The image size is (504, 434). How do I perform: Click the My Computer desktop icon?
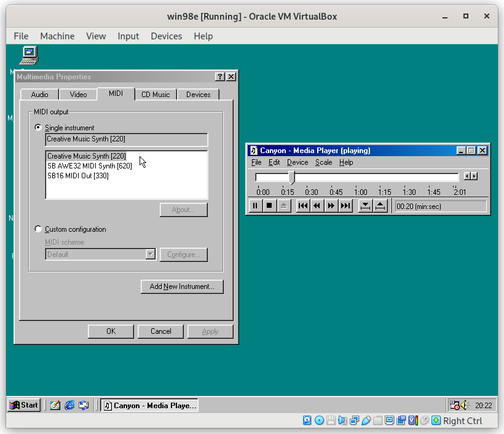[x=30, y=55]
